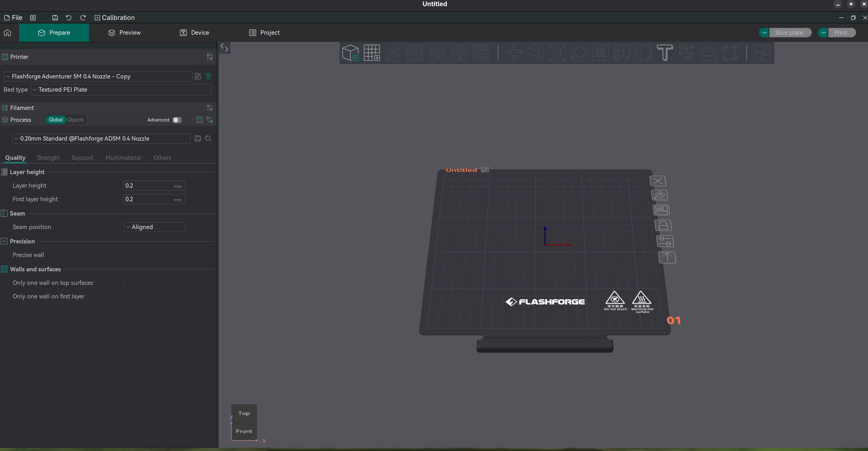Image resolution: width=868 pixels, height=451 pixels.
Task: Switch to the Preview tab
Action: pos(124,32)
